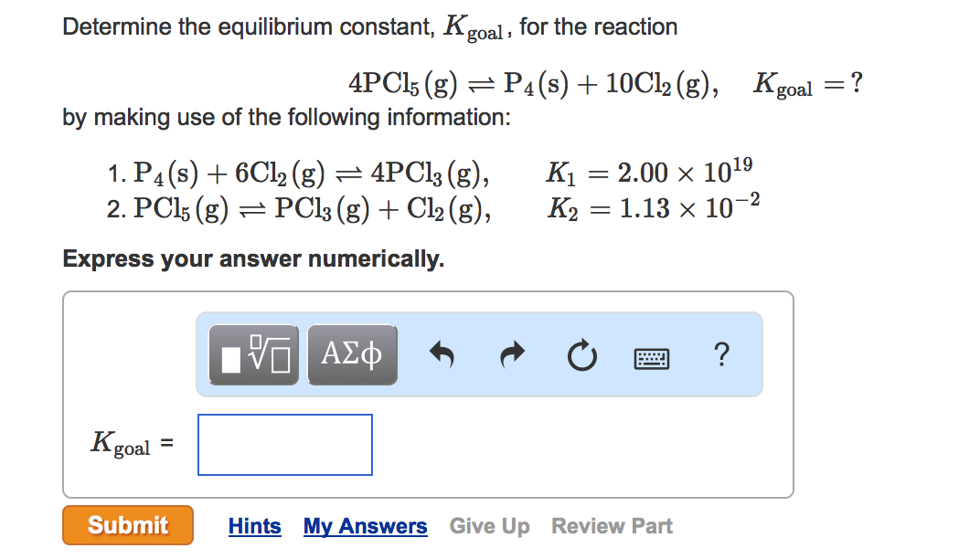
Task: Click the K2 = 1.13 × 10^-2 value
Action: [x=654, y=207]
